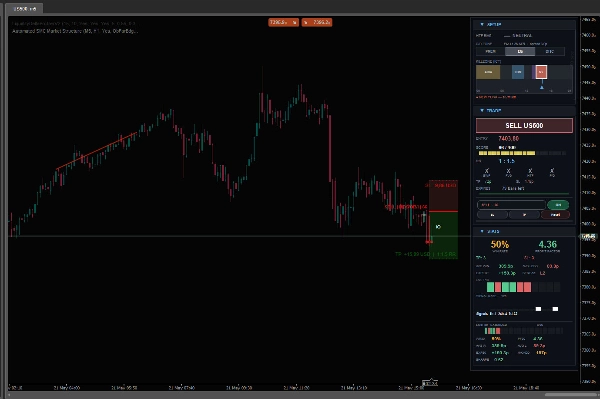Click the first X condition icon
The height and width of the screenshot is (399, 600).
tap(487, 171)
